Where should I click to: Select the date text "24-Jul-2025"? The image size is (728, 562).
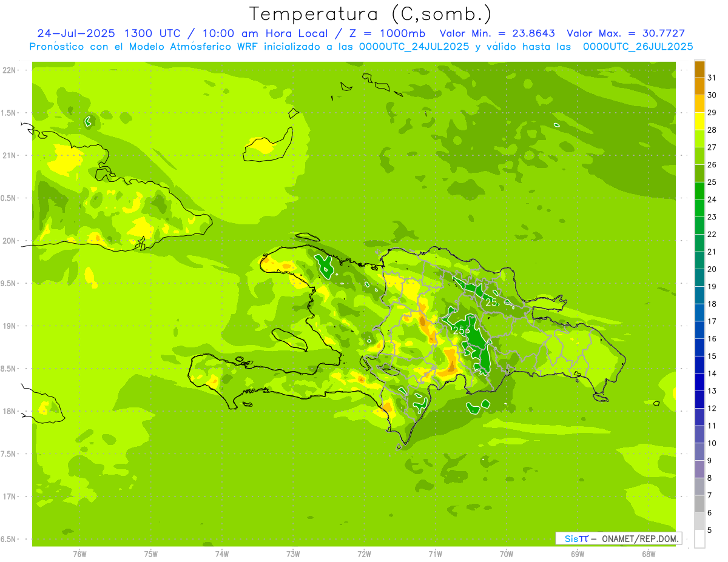pyautogui.click(x=77, y=33)
